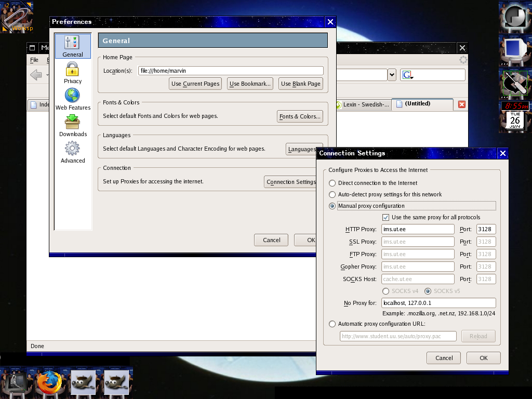
Task: Click the No Proxy for text field
Action: coord(438,303)
